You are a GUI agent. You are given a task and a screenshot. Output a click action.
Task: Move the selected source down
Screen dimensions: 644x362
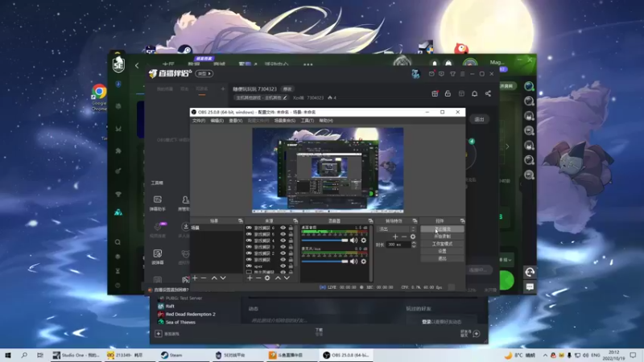tap(287, 278)
